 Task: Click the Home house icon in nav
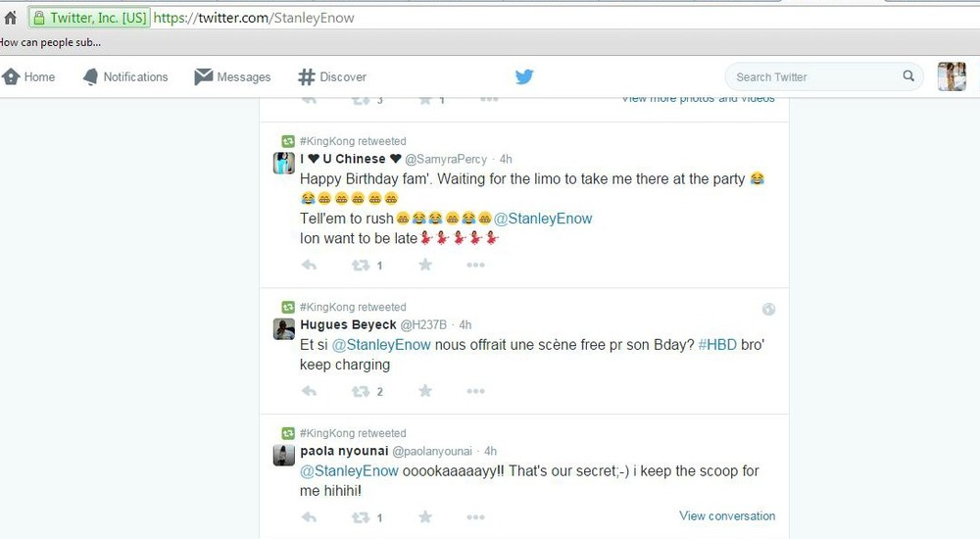pos(11,76)
